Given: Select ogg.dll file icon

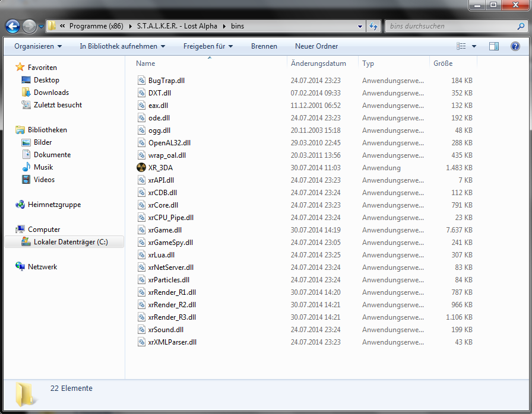Looking at the screenshot, I should click(x=141, y=130).
